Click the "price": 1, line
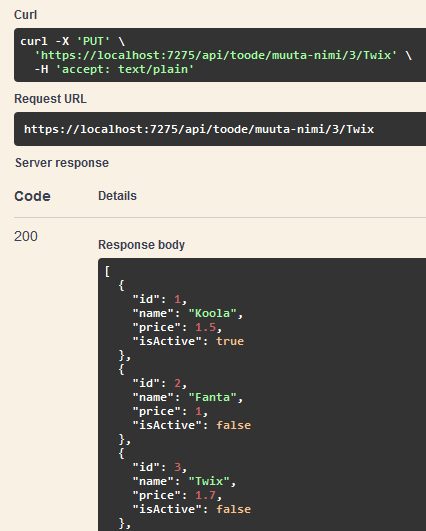 (170, 411)
